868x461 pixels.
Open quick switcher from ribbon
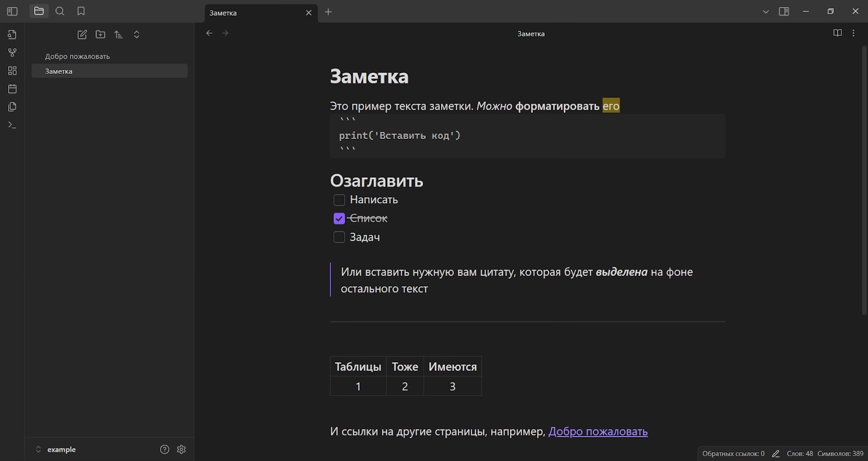click(x=12, y=35)
